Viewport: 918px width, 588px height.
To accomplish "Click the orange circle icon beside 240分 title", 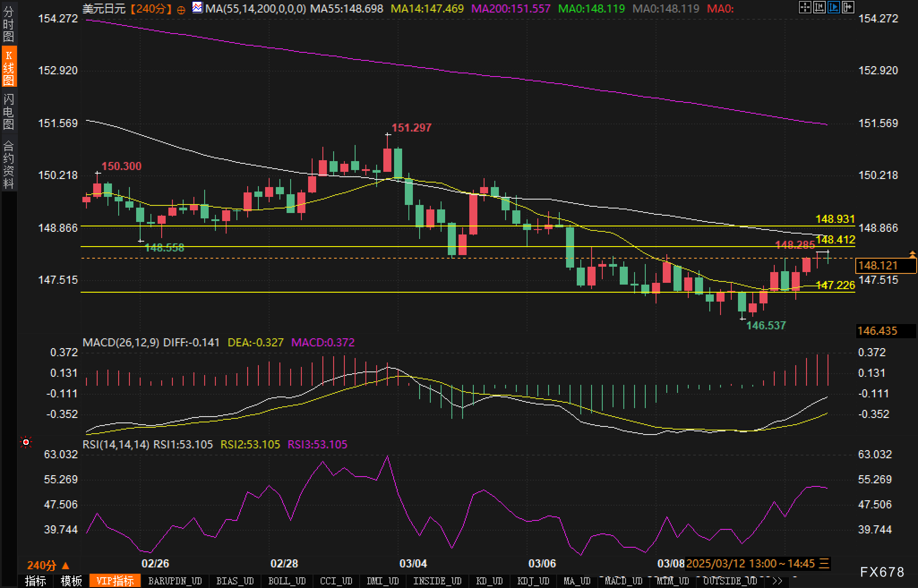I will pyautogui.click(x=181, y=10).
